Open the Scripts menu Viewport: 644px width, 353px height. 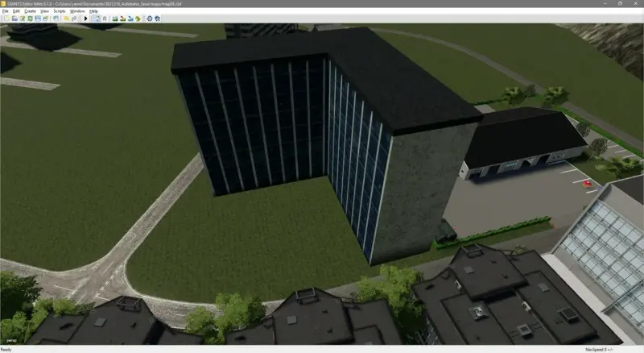(x=60, y=11)
